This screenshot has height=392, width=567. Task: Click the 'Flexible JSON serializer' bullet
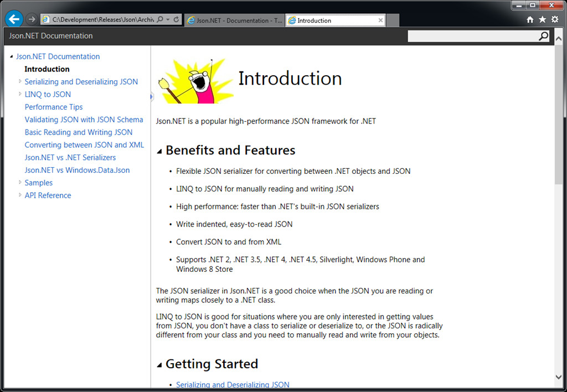click(293, 171)
